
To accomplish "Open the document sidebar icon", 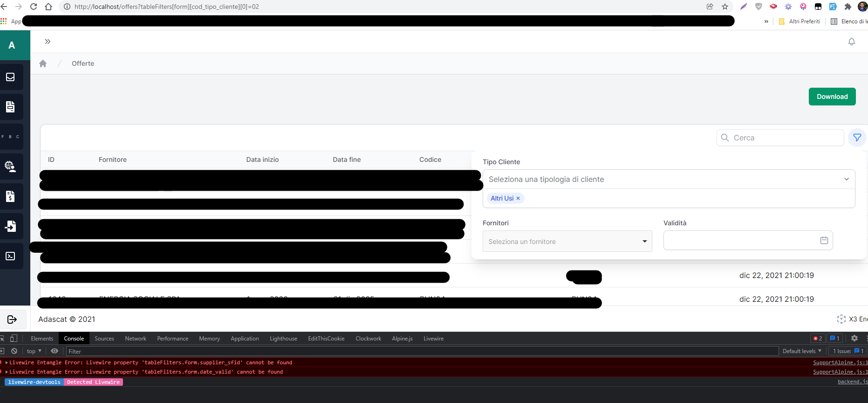I will [10, 107].
